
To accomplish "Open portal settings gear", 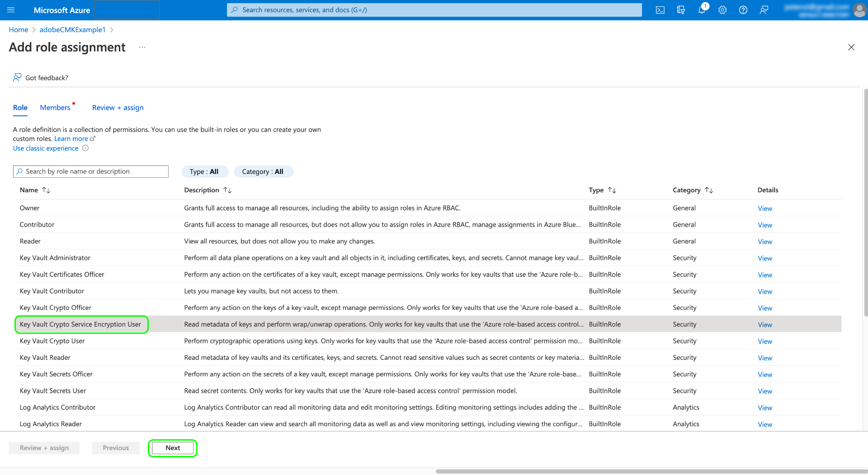I will click(722, 10).
